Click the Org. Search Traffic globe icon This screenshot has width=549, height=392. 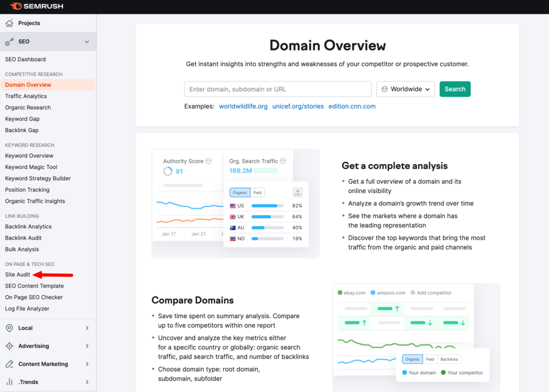tap(283, 161)
